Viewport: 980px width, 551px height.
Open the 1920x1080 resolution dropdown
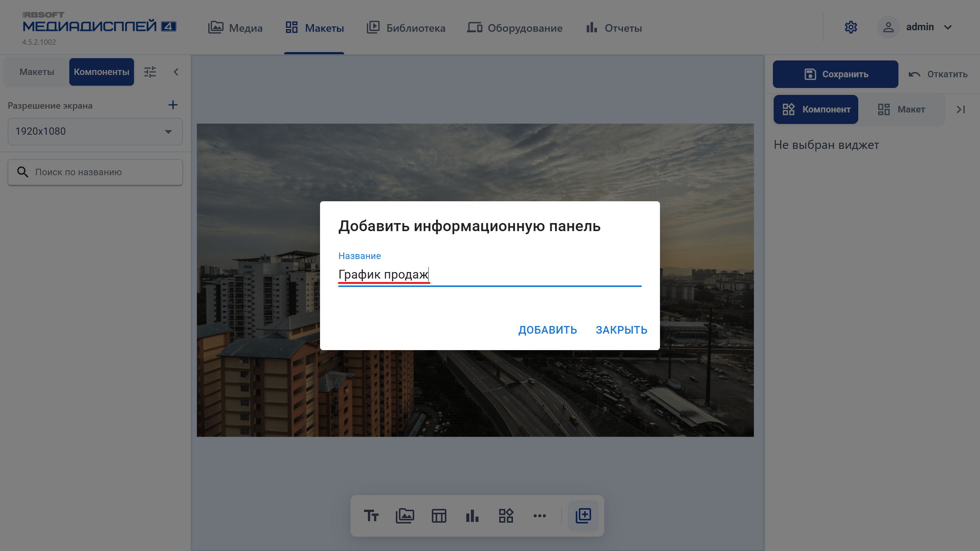(95, 131)
